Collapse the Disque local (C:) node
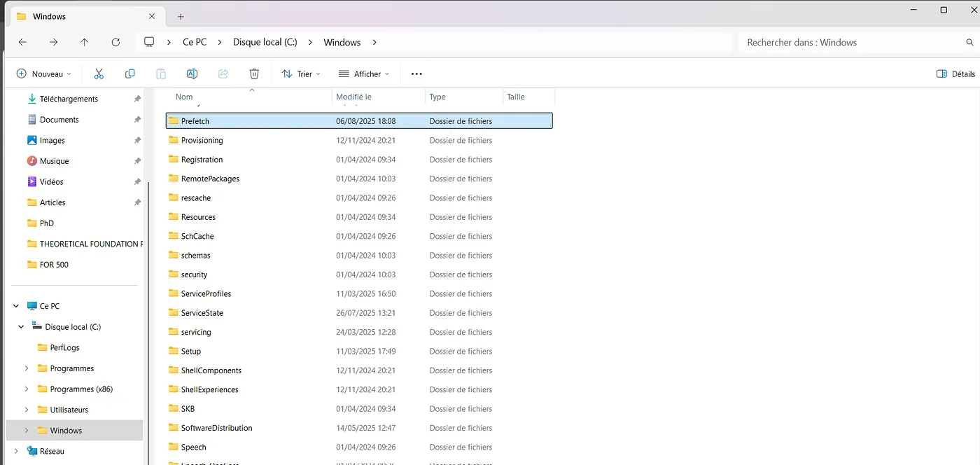Screen dimensions: 980x465 tap(22, 327)
